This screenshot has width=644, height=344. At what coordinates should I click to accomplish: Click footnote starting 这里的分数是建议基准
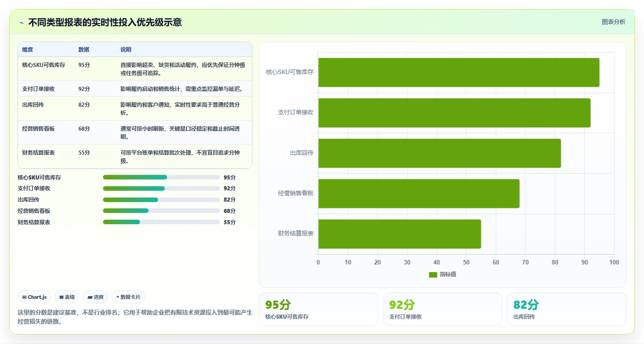click(135, 317)
